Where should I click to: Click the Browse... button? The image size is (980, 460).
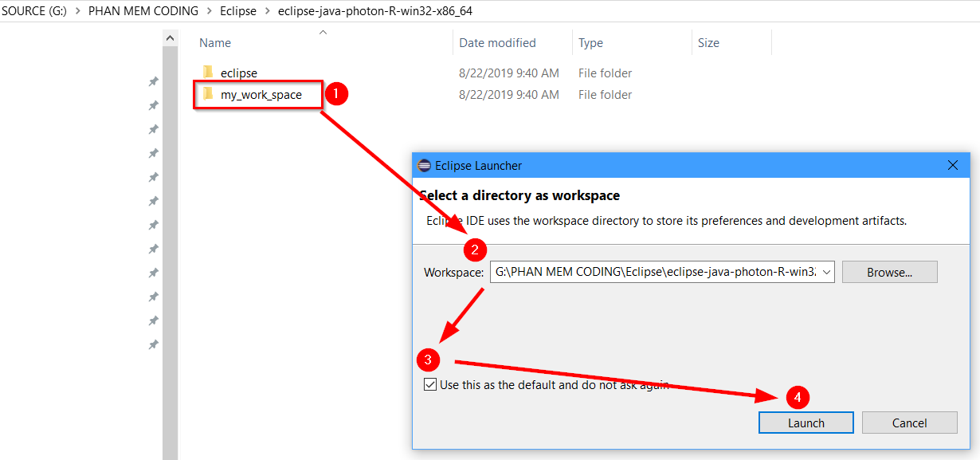point(889,272)
